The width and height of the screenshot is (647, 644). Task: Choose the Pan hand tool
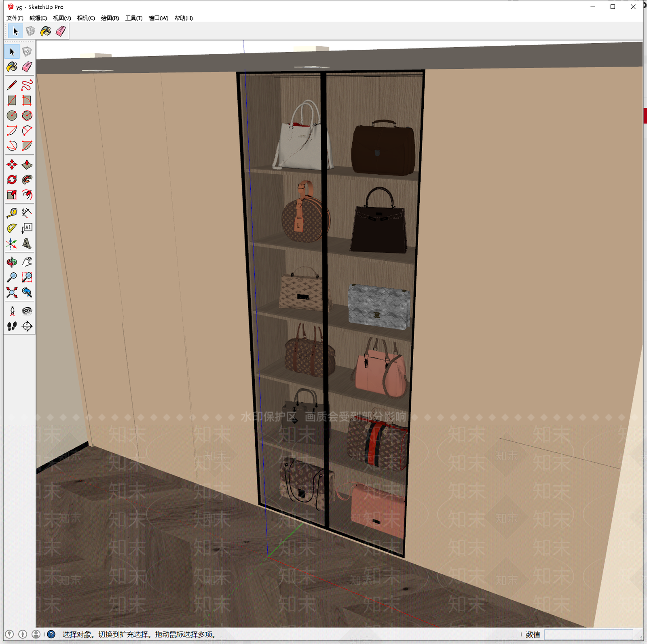coord(27,262)
